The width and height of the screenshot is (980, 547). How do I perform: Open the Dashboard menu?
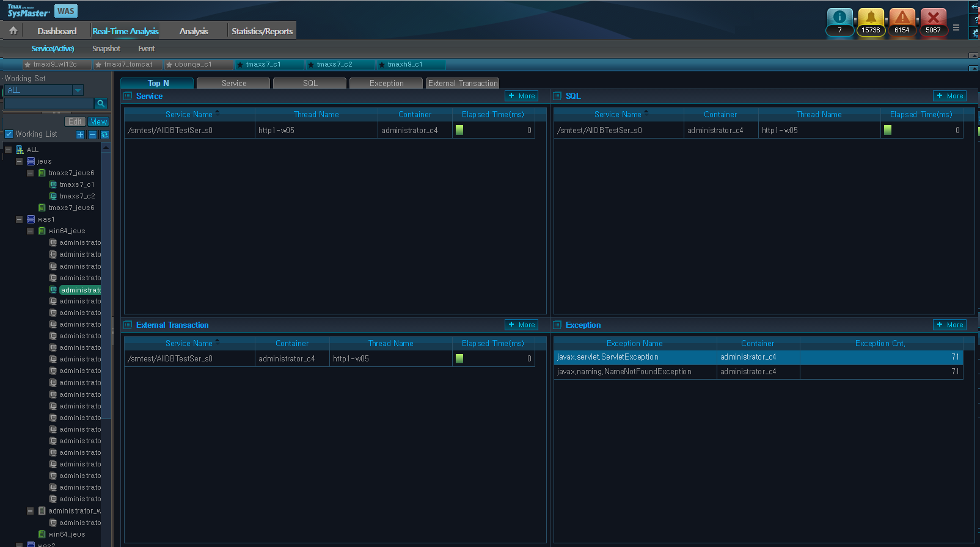[57, 31]
